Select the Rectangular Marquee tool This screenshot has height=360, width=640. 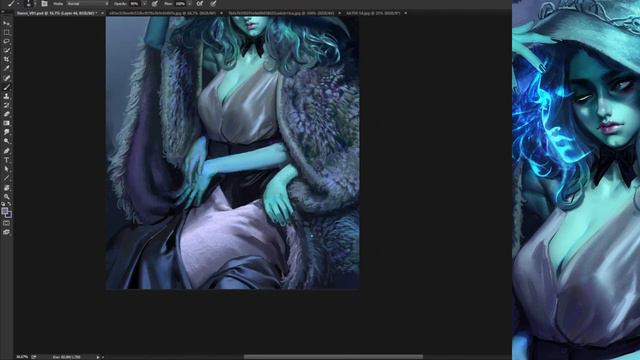pyautogui.click(x=7, y=32)
